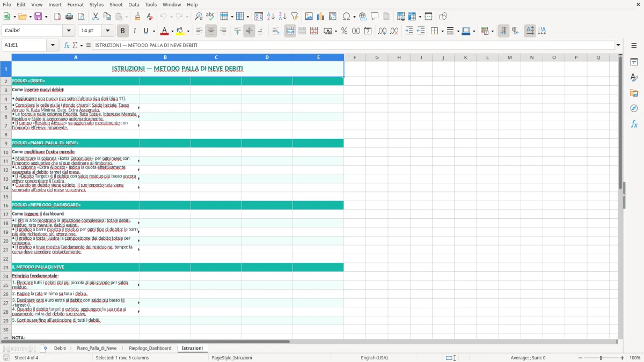
Task: Insert hyperlink globe icon
Action: [363, 17]
